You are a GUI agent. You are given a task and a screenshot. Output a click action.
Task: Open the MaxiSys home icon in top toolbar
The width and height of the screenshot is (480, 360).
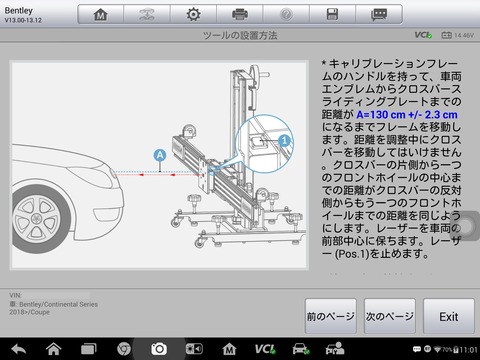[x=101, y=15]
